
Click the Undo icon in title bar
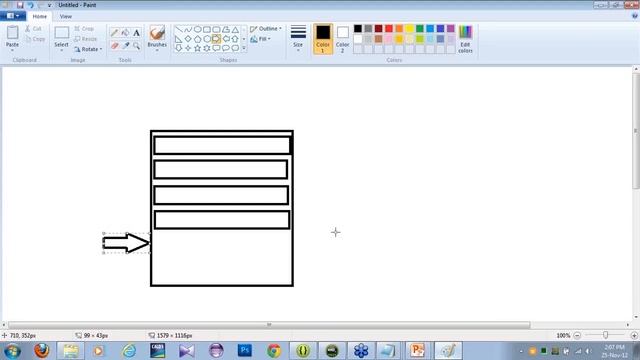pos(31,5)
